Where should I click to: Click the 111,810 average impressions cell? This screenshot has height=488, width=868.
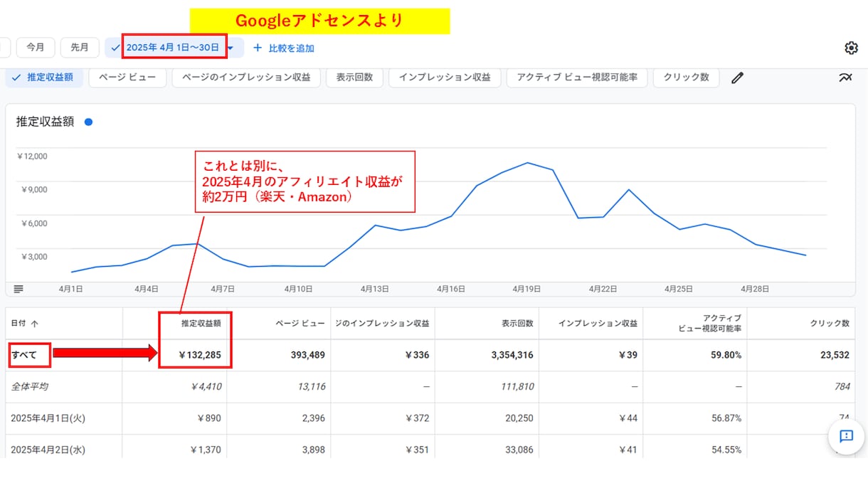click(x=517, y=386)
